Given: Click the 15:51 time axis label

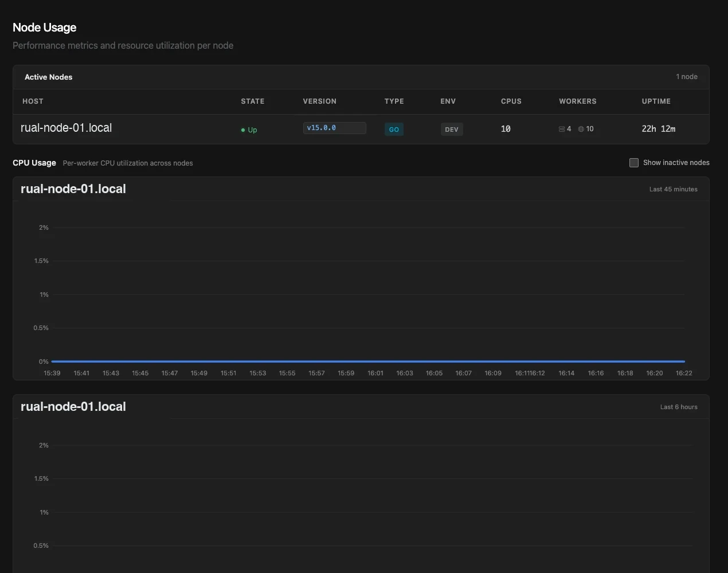Looking at the screenshot, I should click(229, 373).
